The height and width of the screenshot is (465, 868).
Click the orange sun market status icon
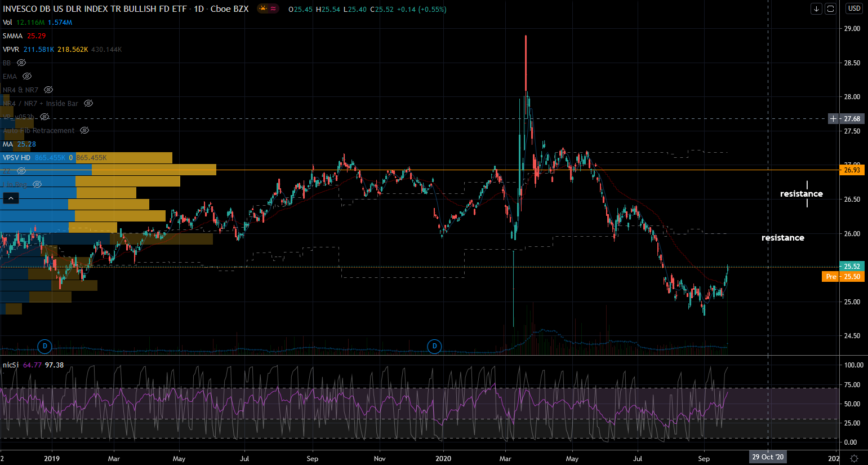click(262, 8)
